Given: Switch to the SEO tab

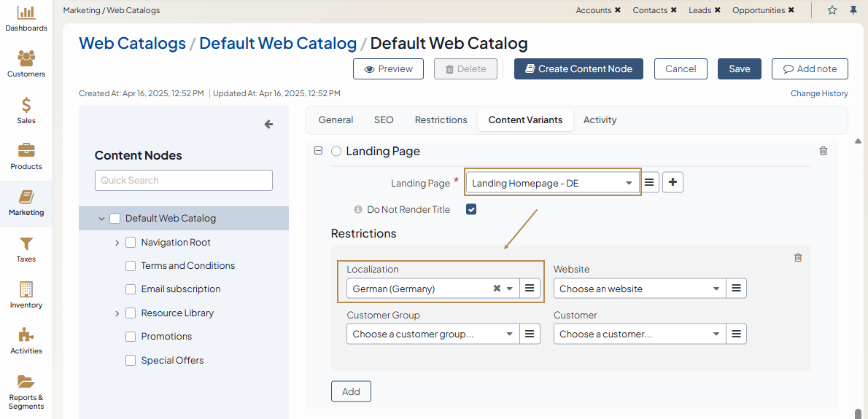Looking at the screenshot, I should coord(384,120).
